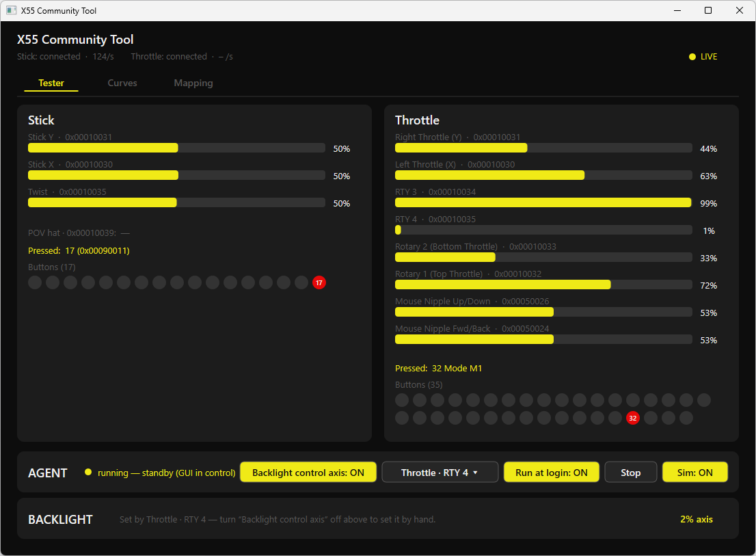The image size is (756, 556).
Task: Toggle Run at login ON
Action: (552, 473)
